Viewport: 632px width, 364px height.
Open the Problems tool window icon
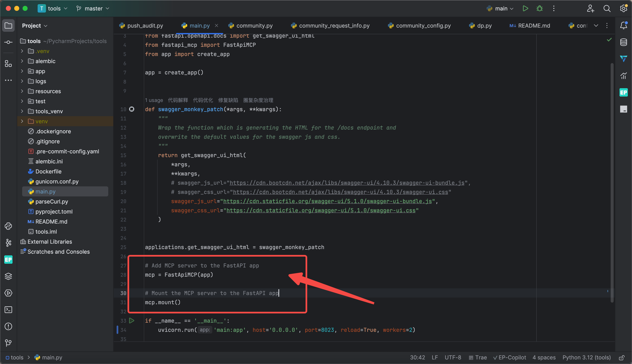click(x=8, y=326)
